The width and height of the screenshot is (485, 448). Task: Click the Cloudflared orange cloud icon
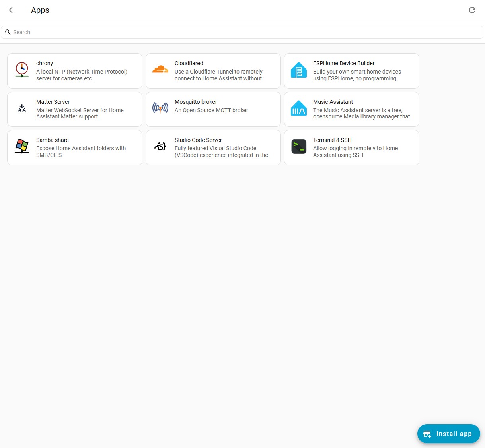click(160, 69)
